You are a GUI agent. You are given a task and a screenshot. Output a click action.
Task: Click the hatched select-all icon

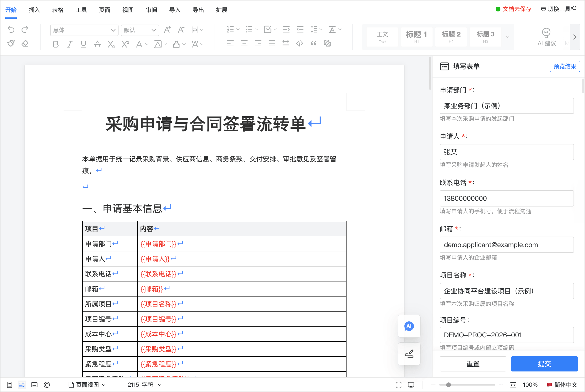(327, 43)
